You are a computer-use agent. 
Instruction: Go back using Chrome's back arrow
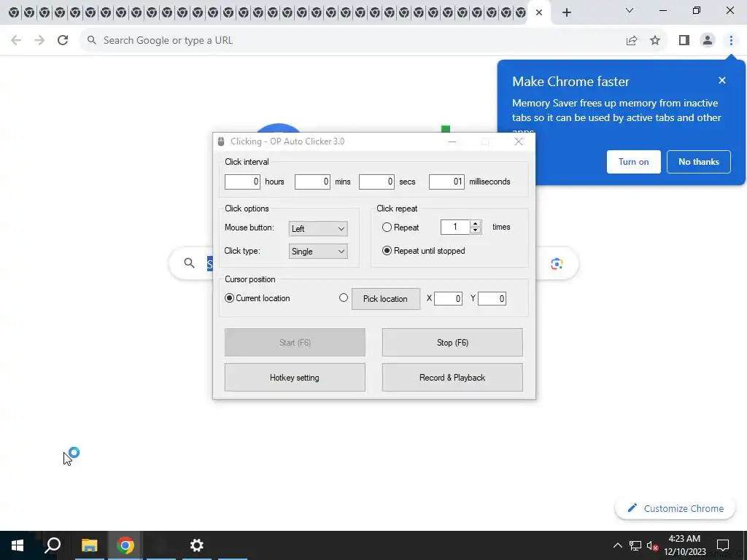point(16,40)
